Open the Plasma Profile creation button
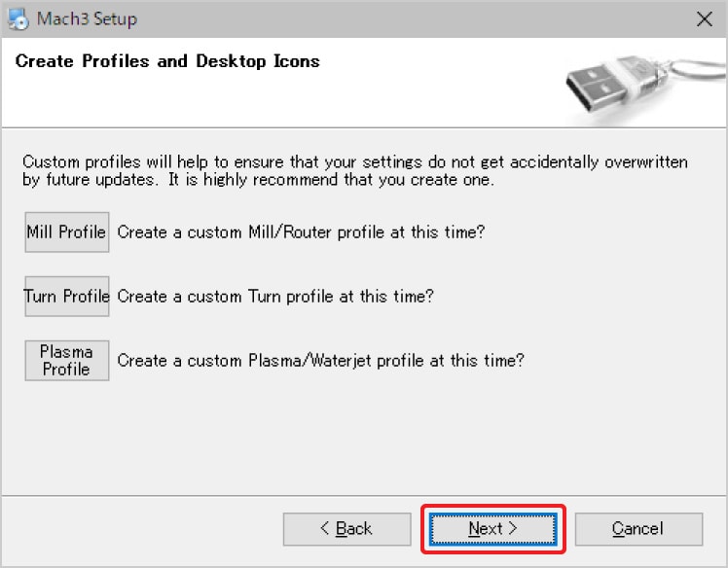Image resolution: width=728 pixels, height=568 pixels. [66, 360]
